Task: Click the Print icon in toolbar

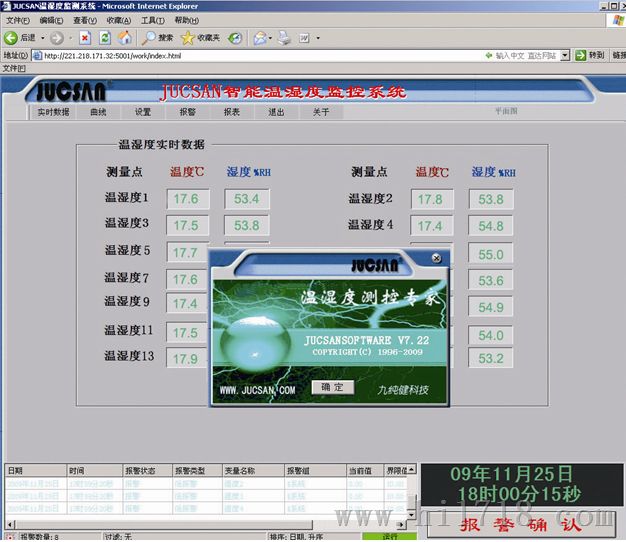Action: pyautogui.click(x=284, y=38)
